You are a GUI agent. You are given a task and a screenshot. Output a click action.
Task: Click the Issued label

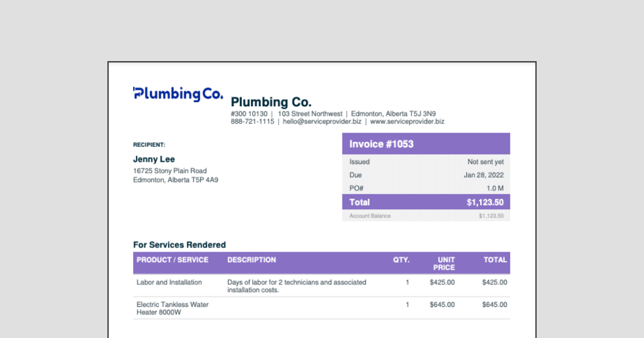coord(360,162)
